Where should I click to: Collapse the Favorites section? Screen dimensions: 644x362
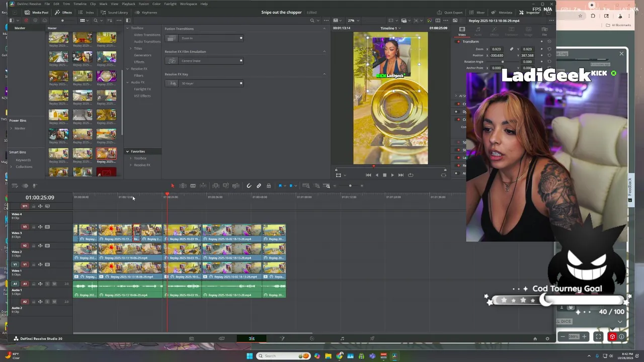coord(127,151)
